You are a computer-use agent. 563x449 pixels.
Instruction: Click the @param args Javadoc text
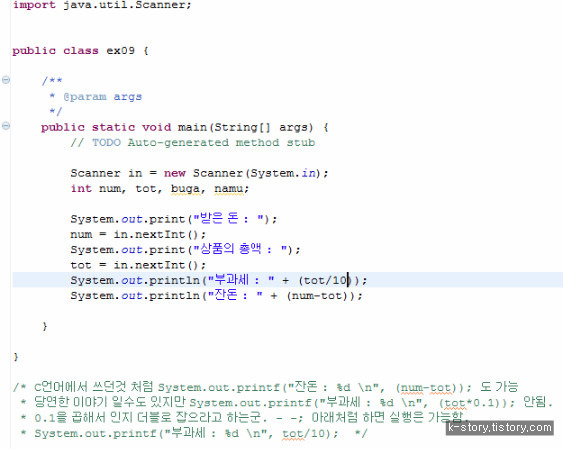pyautogui.click(x=102, y=97)
